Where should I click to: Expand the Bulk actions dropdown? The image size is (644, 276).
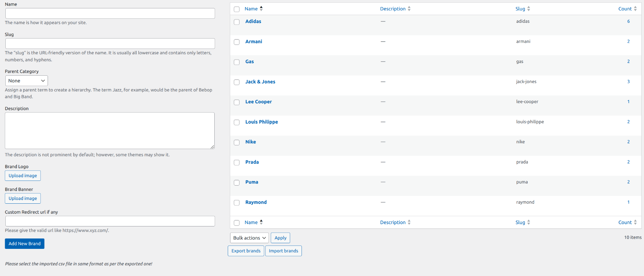pos(249,238)
